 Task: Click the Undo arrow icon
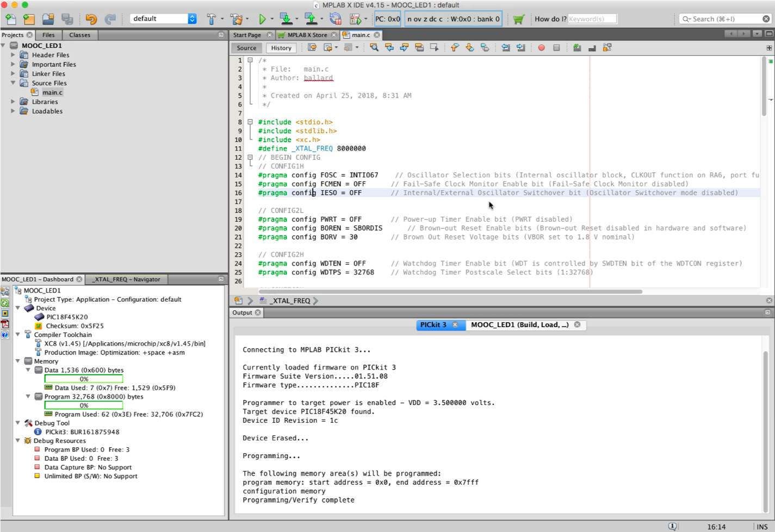(91, 19)
